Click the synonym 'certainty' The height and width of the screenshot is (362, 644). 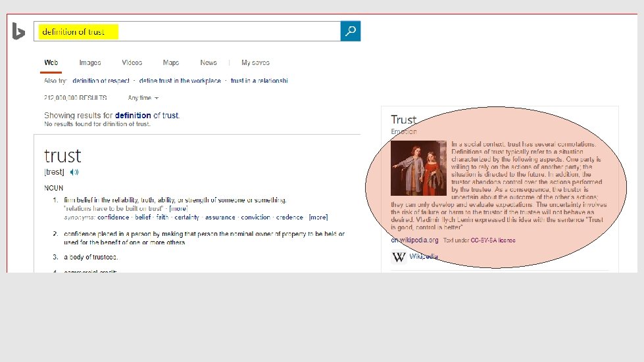click(x=186, y=217)
